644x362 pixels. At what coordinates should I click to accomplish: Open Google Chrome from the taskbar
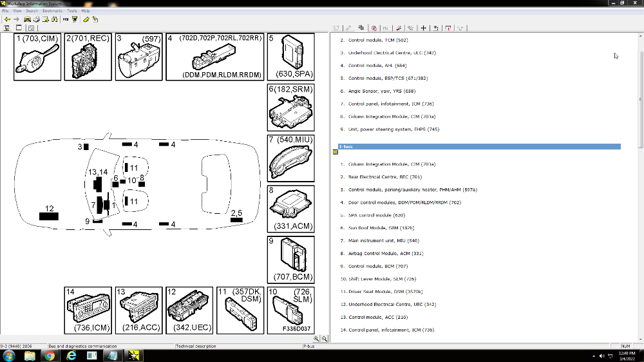click(x=50, y=356)
